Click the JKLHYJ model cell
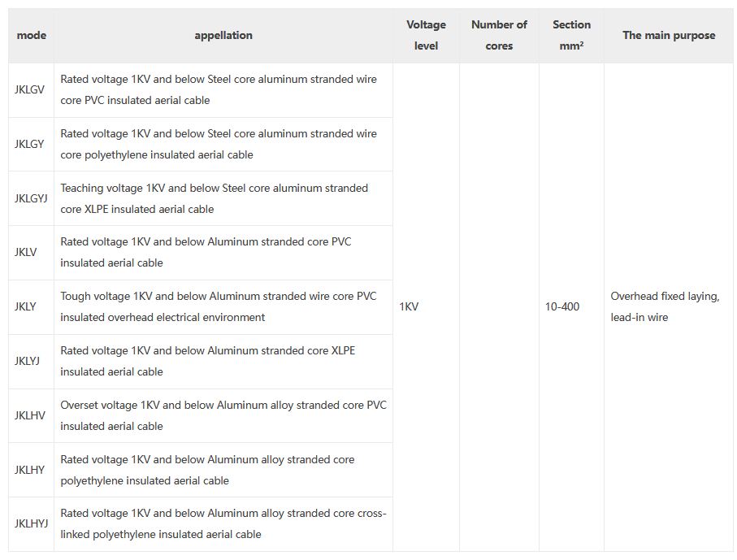This screenshot has width=737, height=560. 32,524
